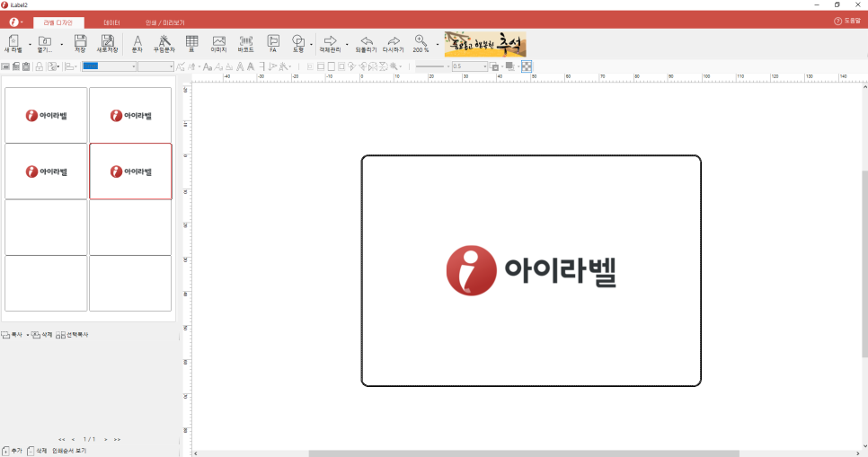The height and width of the screenshot is (457, 868).
Task: Click the 추가 add page button
Action: tap(12, 451)
